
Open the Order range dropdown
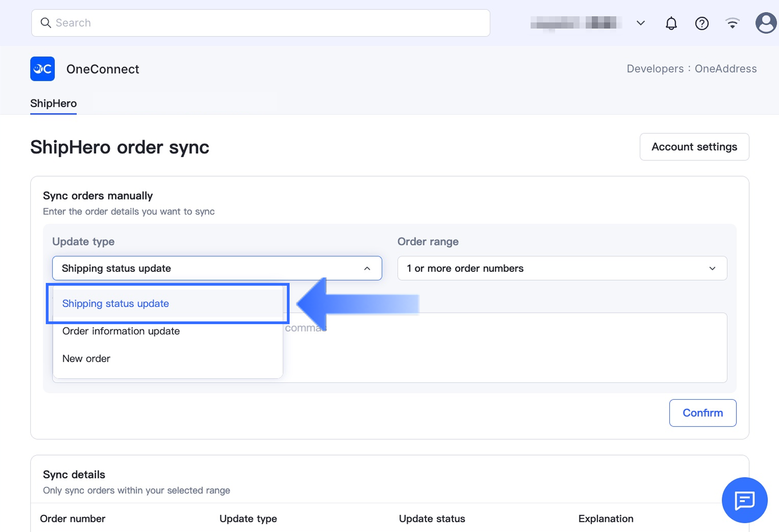click(562, 268)
